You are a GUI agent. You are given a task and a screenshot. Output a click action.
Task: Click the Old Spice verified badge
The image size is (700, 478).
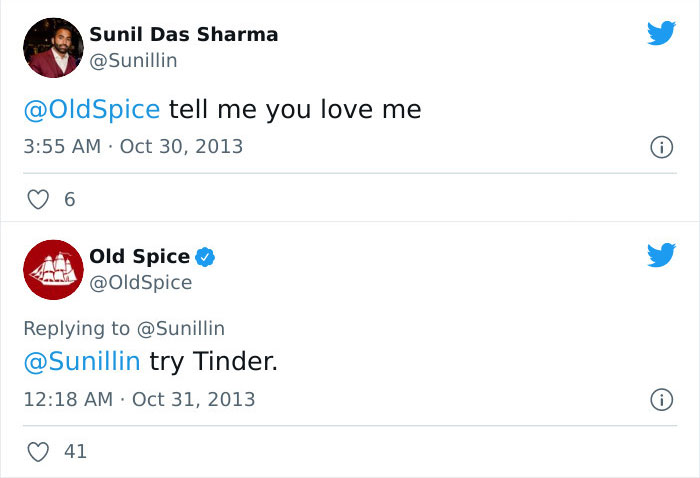tap(205, 257)
